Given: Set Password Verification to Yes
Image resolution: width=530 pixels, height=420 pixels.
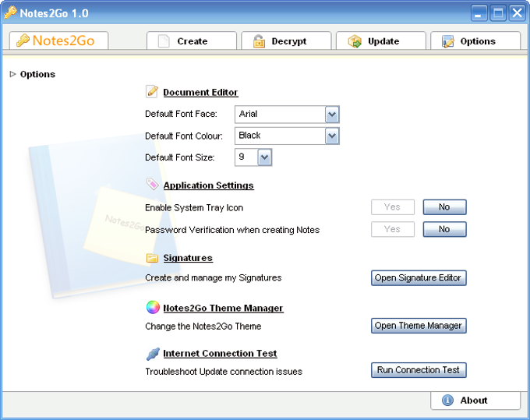Looking at the screenshot, I should point(393,229).
